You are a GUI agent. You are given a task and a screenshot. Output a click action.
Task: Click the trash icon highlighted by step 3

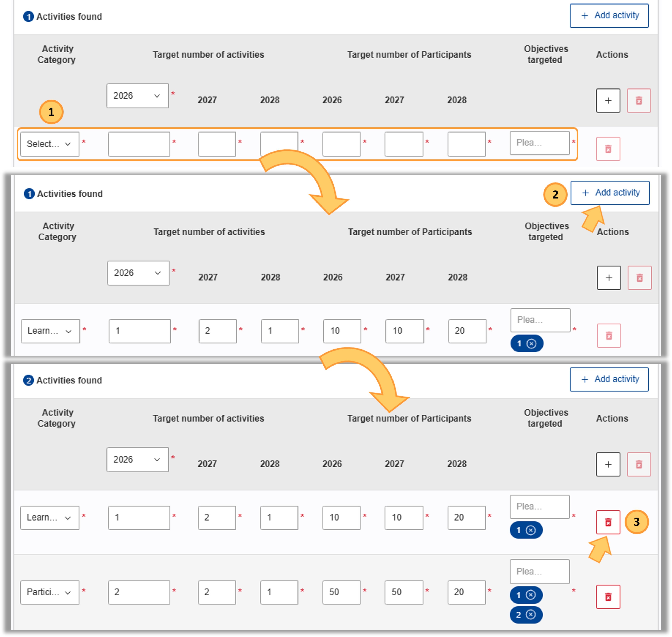tap(608, 522)
